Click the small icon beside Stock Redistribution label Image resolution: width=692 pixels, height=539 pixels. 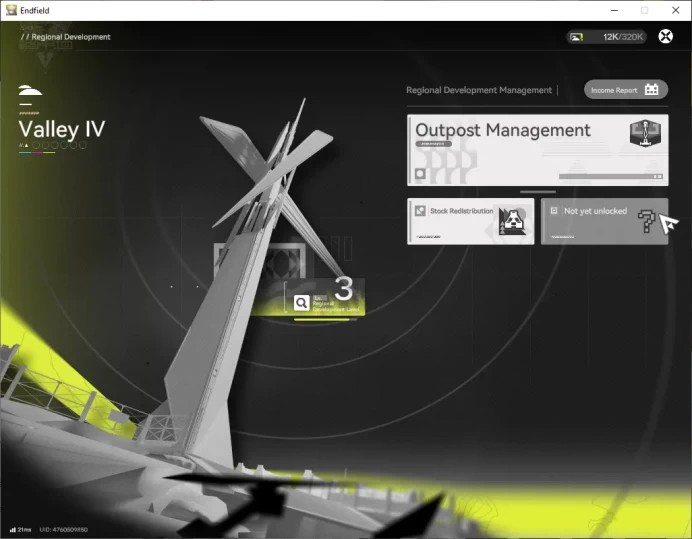point(420,211)
